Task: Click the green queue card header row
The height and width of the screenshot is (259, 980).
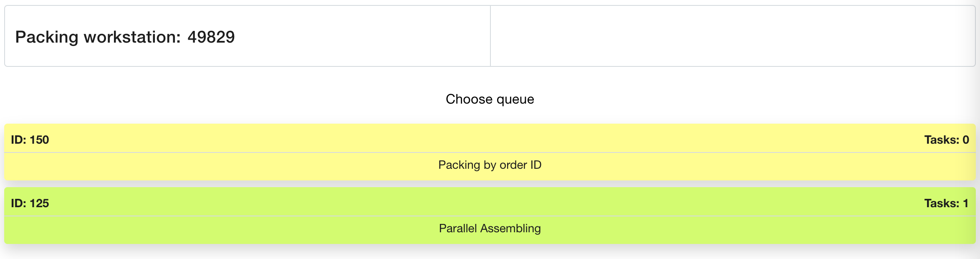Action: 490,203
